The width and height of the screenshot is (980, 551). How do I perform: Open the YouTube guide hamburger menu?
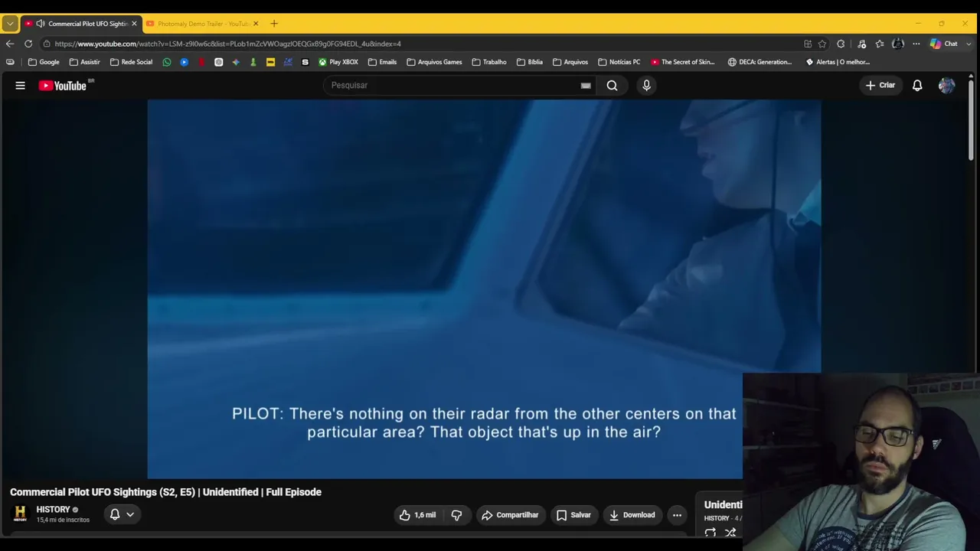click(x=21, y=86)
